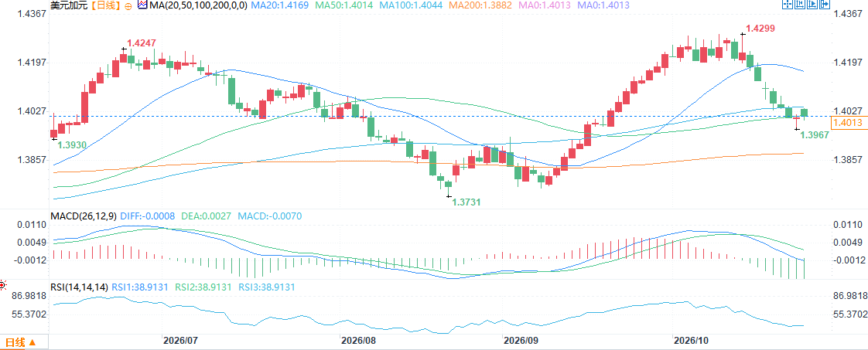This screenshot has height=350, width=868.
Task: Open the MACD(26,12,9) indicator label
Action: coord(83,216)
